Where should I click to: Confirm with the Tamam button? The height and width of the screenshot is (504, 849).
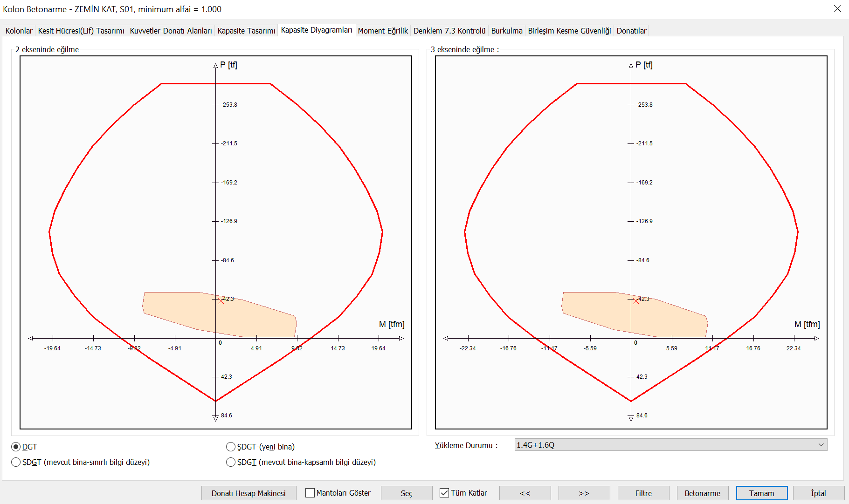(x=762, y=493)
